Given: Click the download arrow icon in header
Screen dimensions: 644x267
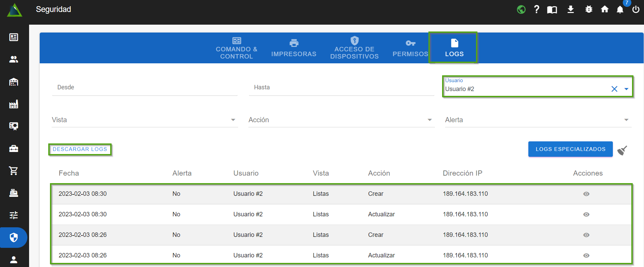Looking at the screenshot, I should (570, 10).
